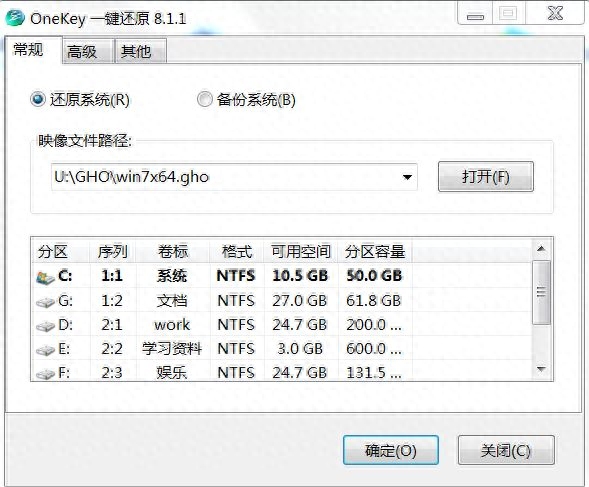
Task: Confirm with the 确定(O) button
Action: point(391,450)
